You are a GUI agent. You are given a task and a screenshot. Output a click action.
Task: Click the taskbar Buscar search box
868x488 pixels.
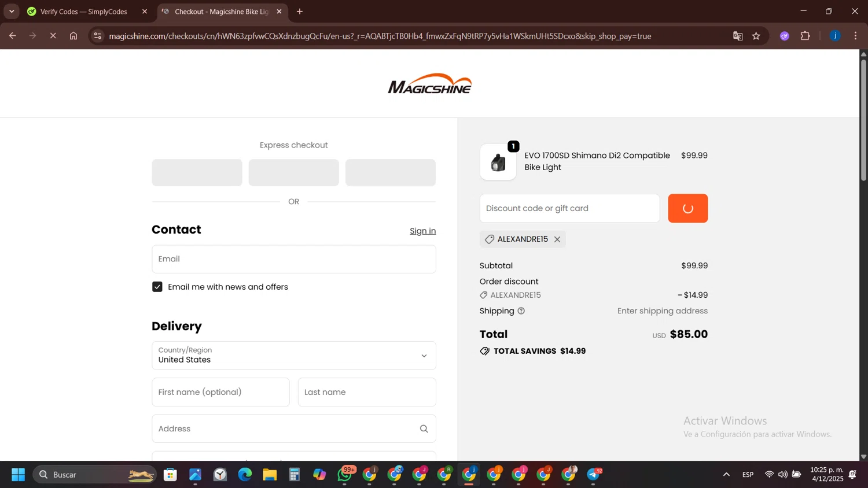tap(94, 475)
